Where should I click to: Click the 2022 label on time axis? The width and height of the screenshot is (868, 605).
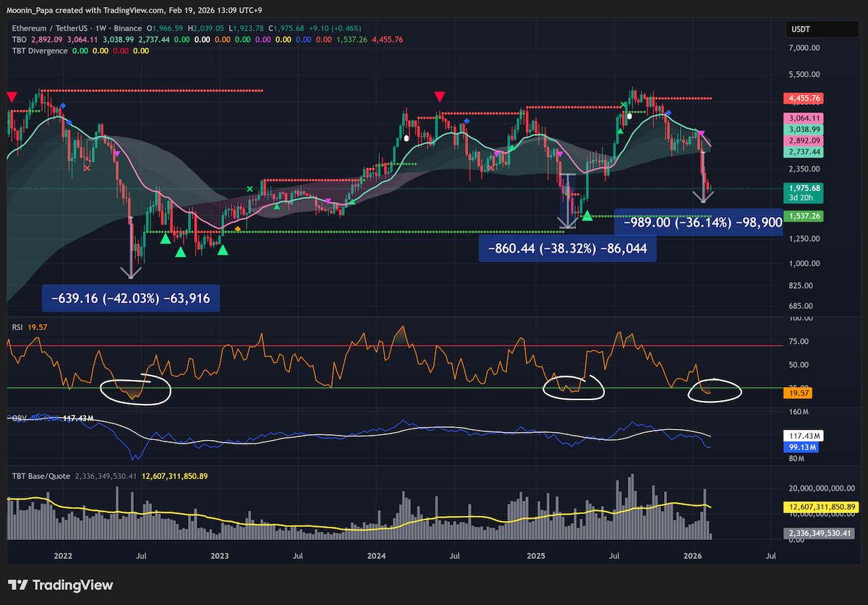[63, 556]
